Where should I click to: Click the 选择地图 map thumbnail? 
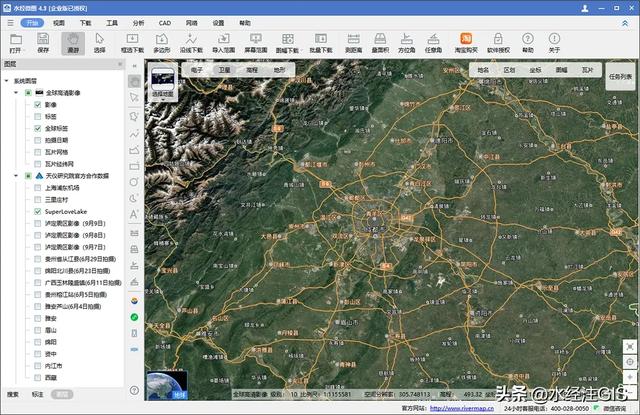coord(162,82)
